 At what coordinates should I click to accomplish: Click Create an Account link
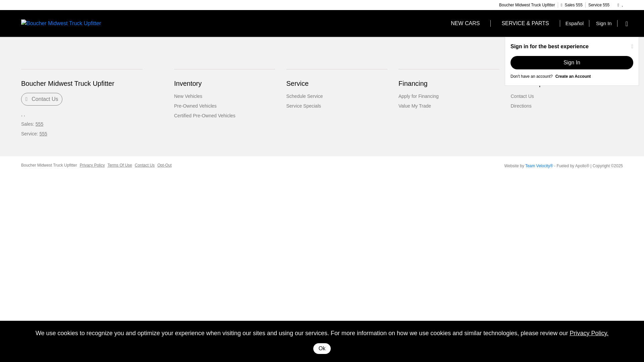[573, 76]
